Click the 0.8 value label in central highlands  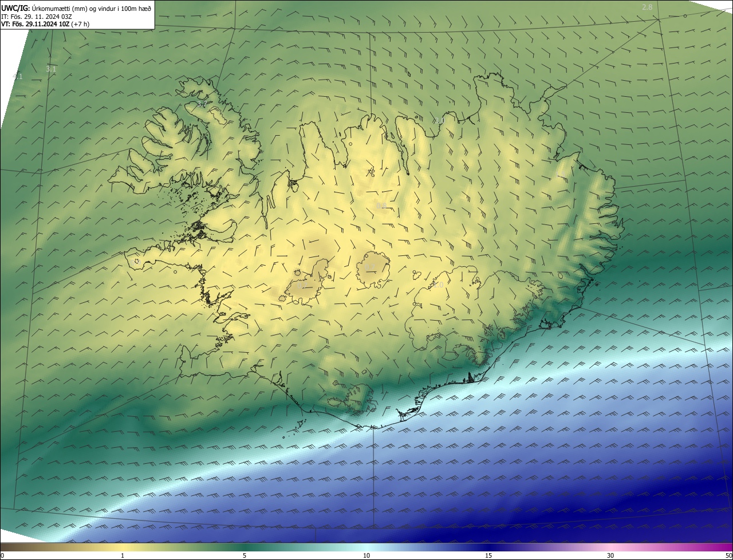click(x=381, y=206)
